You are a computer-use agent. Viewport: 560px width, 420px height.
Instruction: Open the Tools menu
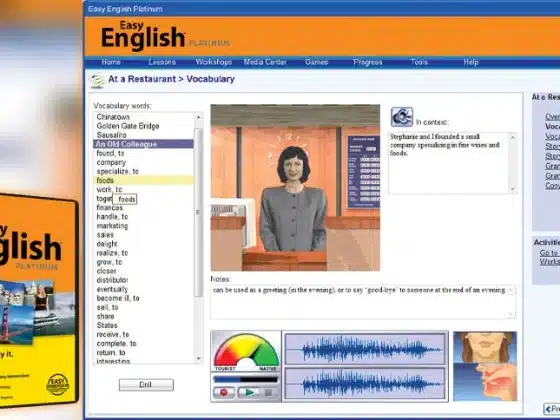pos(419,62)
